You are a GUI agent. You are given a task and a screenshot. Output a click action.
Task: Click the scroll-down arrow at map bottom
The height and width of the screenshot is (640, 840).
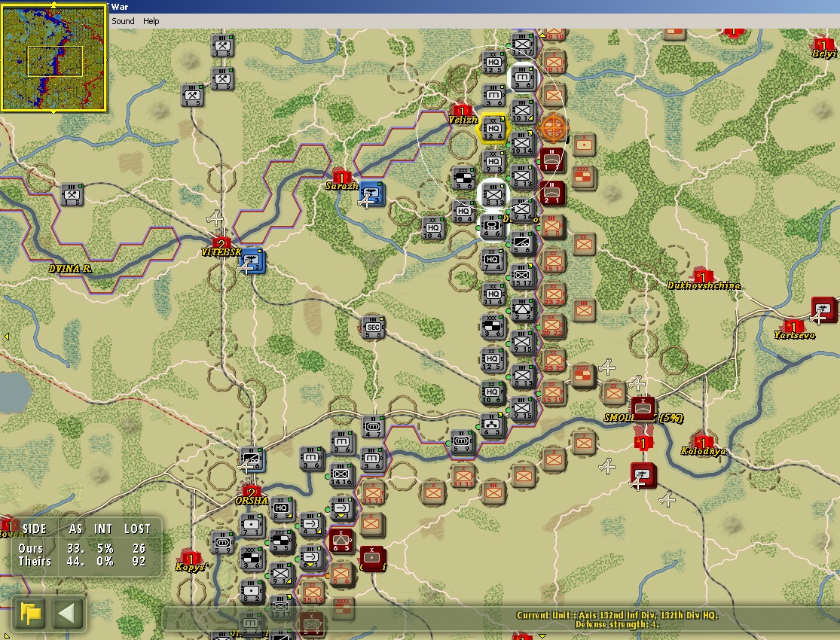542,635
